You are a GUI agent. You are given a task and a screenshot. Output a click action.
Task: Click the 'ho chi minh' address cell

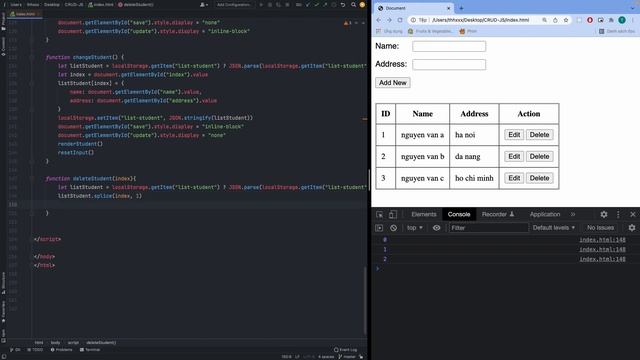474,178
